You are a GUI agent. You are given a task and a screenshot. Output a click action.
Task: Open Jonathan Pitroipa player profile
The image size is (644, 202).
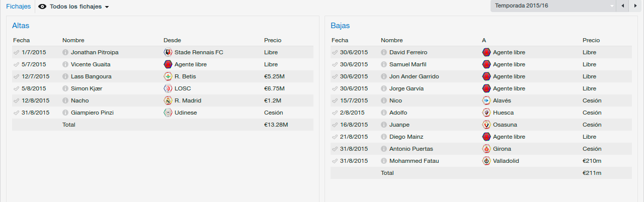click(x=95, y=52)
